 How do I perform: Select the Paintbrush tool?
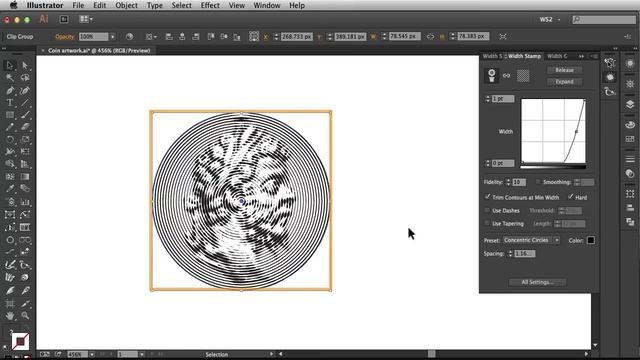tap(25, 115)
